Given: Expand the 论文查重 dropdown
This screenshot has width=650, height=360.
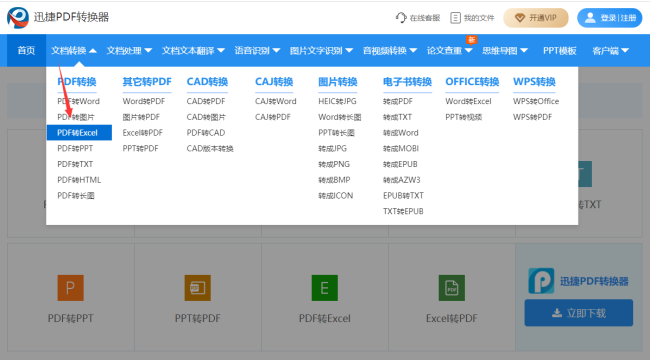Looking at the screenshot, I should pyautogui.click(x=449, y=51).
